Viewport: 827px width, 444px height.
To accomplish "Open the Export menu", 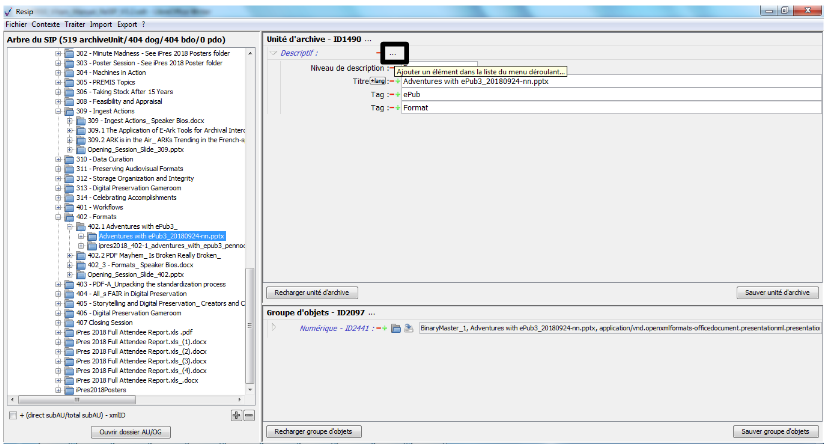I will (126, 23).
